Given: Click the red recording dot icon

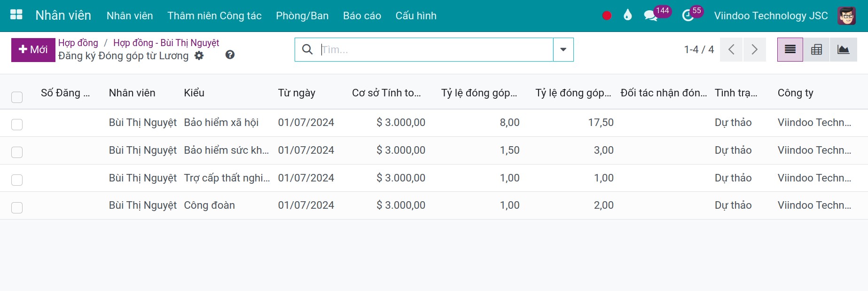Looking at the screenshot, I should pyautogui.click(x=607, y=16).
